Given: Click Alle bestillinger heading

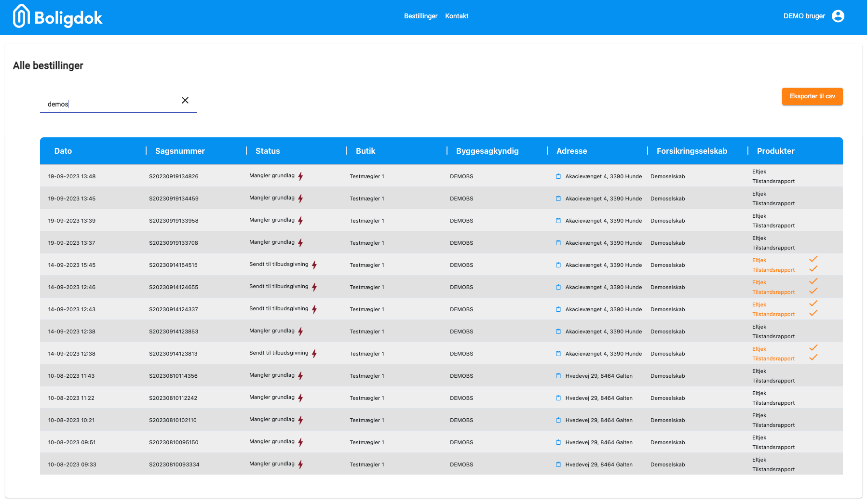Looking at the screenshot, I should click(48, 66).
